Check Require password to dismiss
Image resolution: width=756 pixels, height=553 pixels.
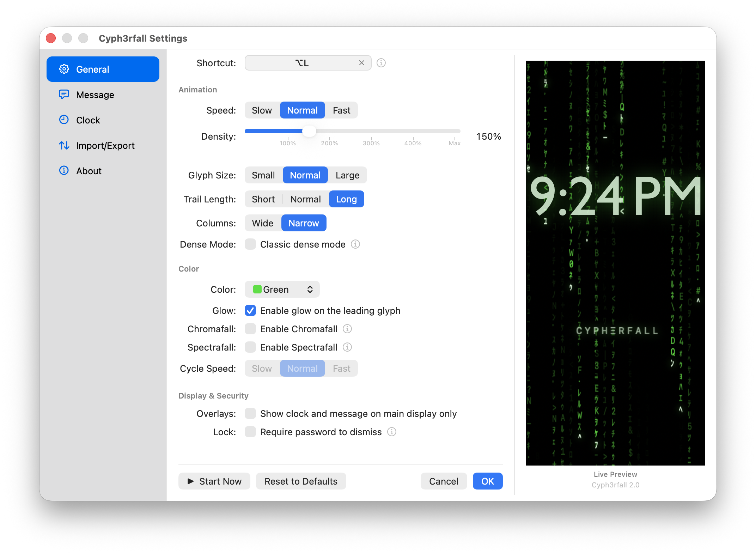(x=250, y=432)
